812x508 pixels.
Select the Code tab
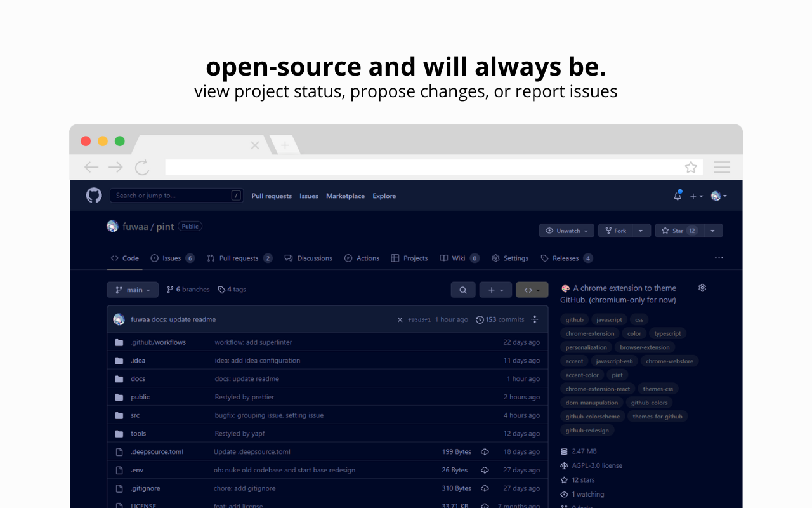click(125, 258)
